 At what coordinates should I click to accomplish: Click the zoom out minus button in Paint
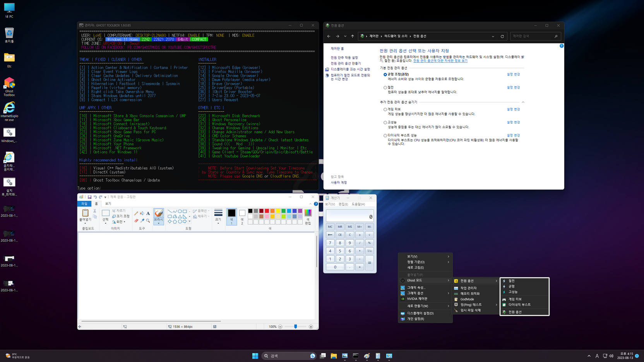click(x=280, y=327)
